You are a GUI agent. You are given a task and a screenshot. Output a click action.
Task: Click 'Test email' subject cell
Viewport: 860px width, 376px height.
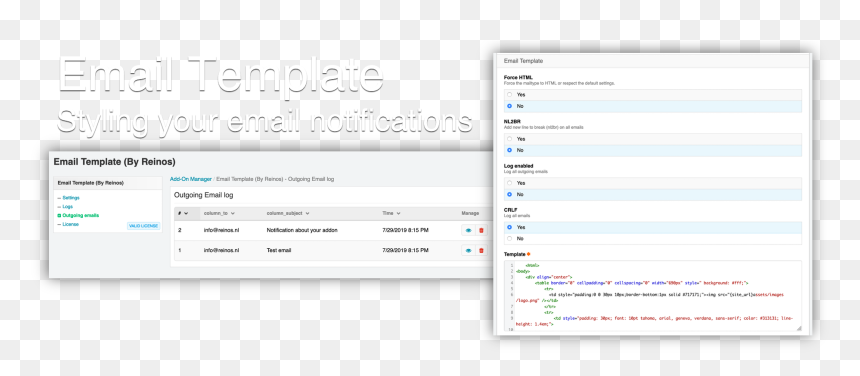[279, 250]
